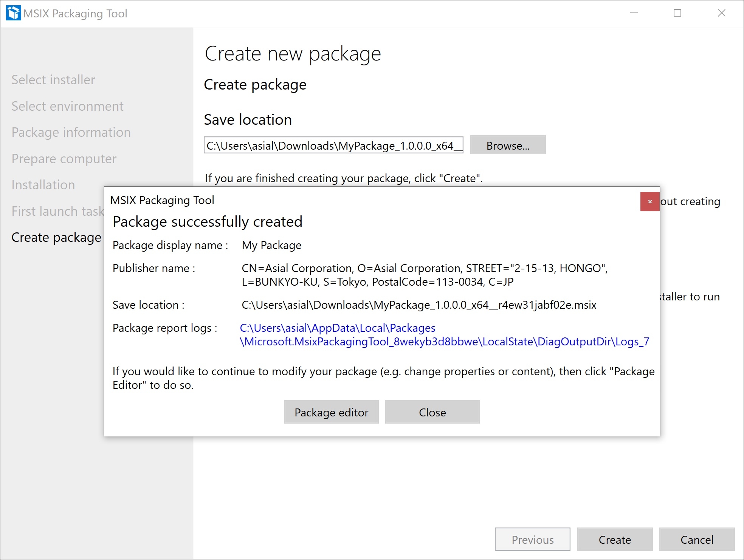
Task: Jump to the Installation step
Action: tap(43, 185)
